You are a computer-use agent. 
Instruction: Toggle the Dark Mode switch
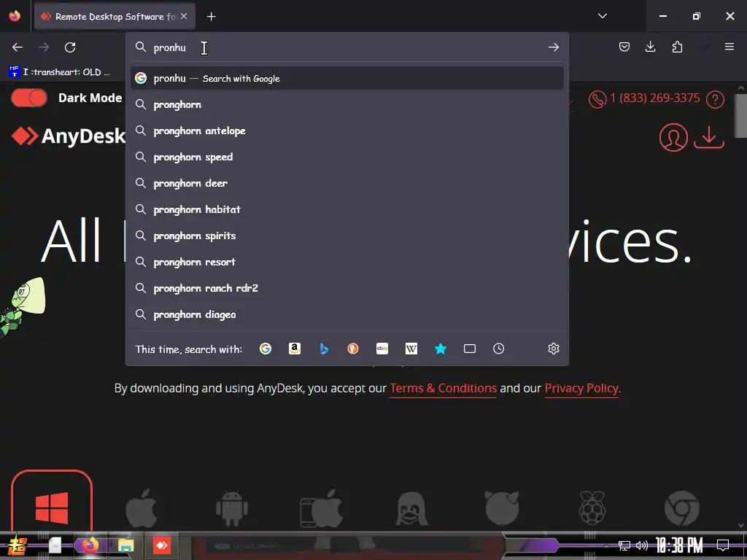pos(29,98)
